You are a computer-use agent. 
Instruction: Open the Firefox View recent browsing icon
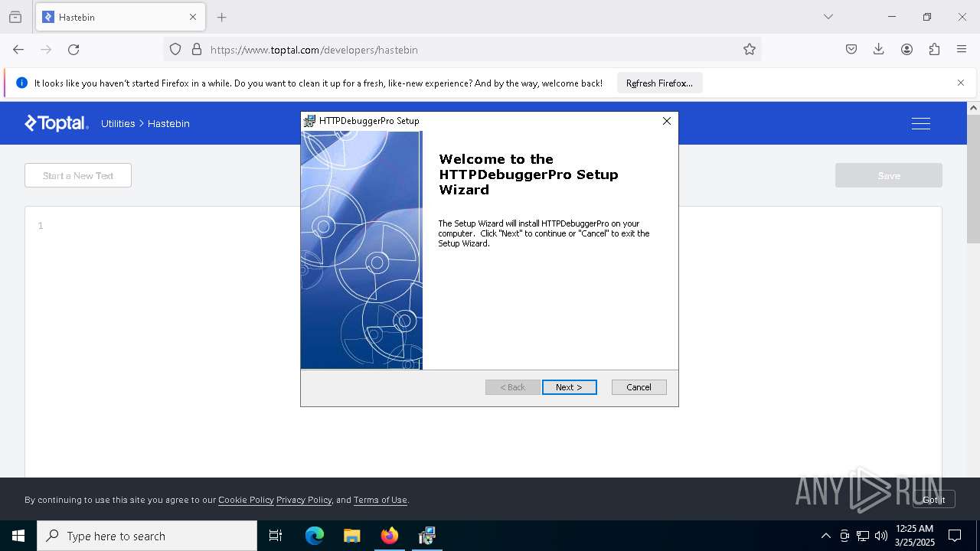coord(15,17)
